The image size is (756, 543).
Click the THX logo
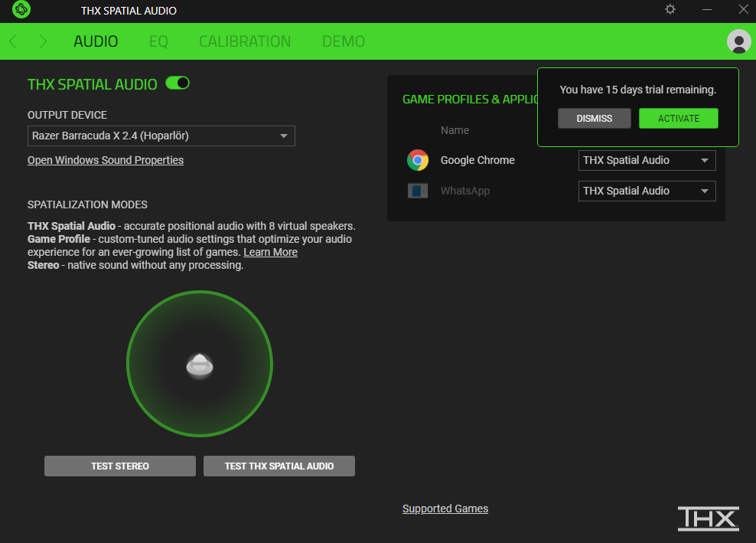coord(709,518)
